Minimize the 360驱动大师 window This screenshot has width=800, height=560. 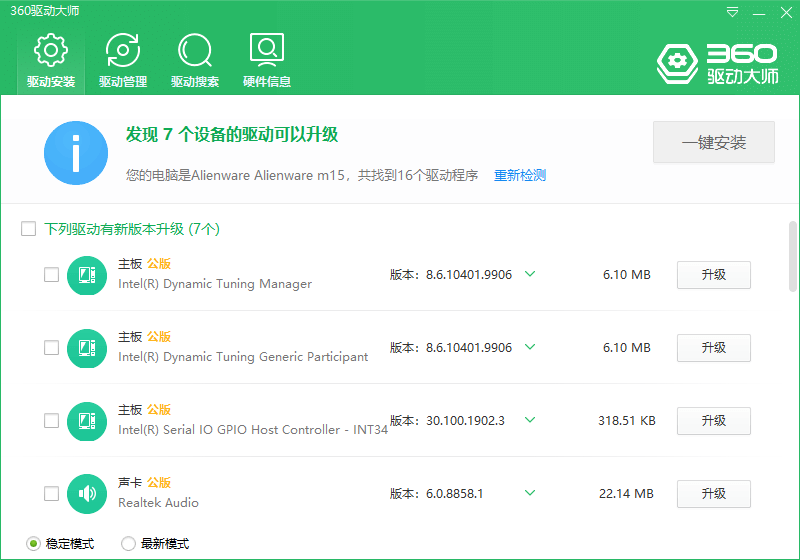pos(759,13)
